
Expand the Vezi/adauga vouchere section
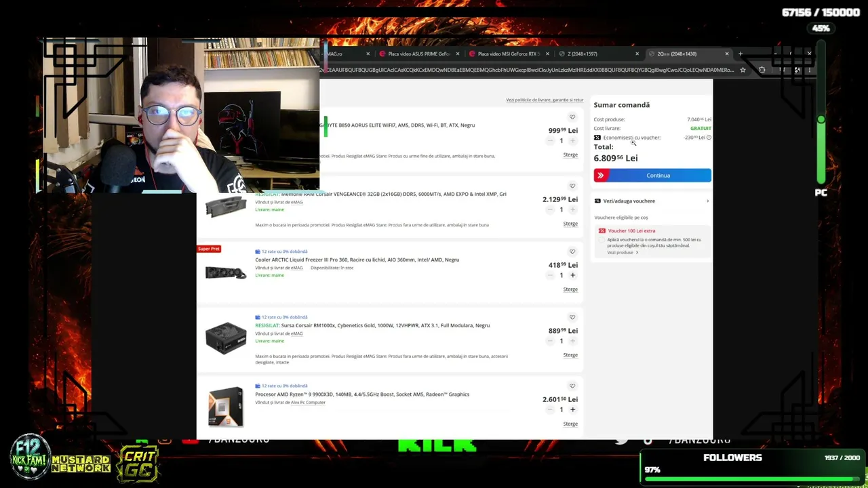click(652, 201)
